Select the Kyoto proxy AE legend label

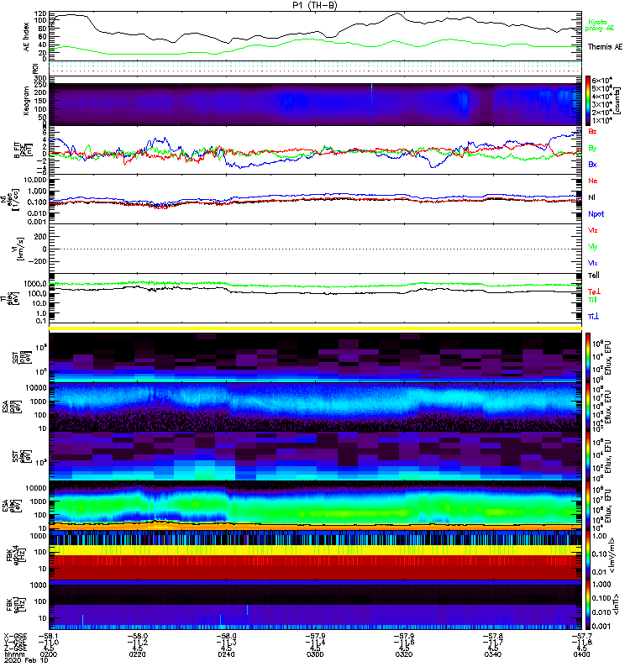click(x=599, y=25)
